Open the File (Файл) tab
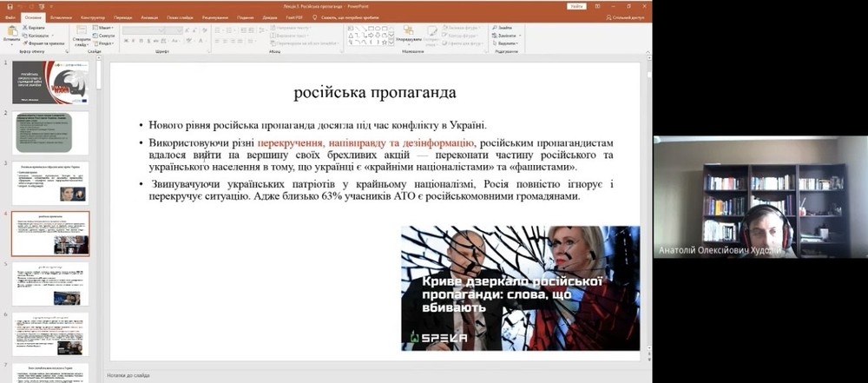The width and height of the screenshot is (868, 383). [10, 17]
